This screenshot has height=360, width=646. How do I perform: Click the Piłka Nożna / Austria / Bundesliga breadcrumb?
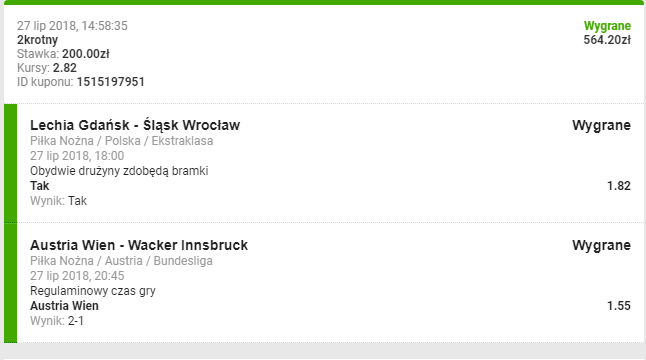(x=121, y=261)
